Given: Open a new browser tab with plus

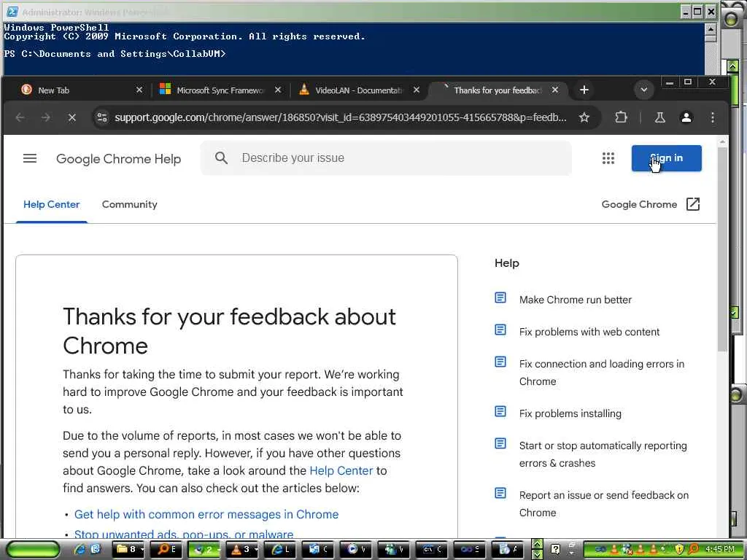Looking at the screenshot, I should click(584, 90).
